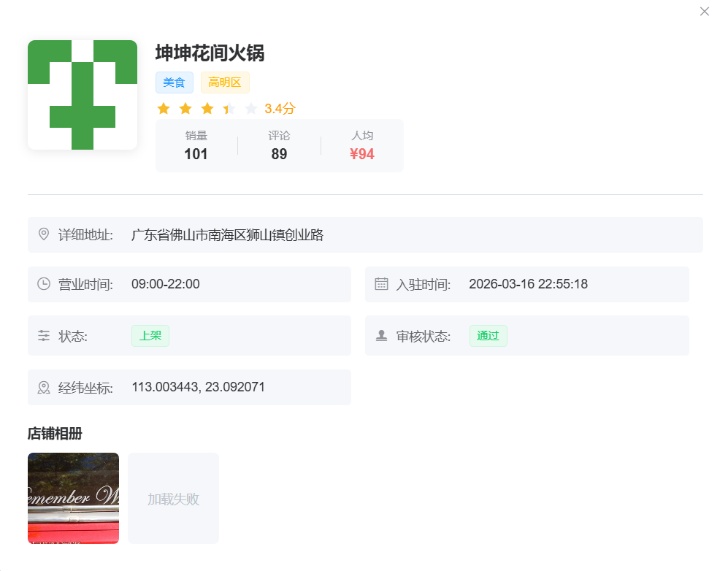Click the person icon beside 审核状态

pos(381,335)
